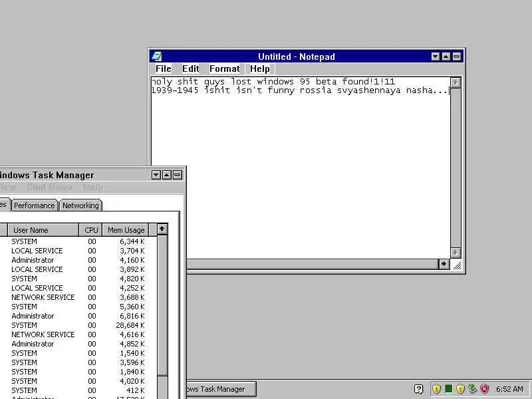Click the Windows Task Manager taskbar button
This screenshot has width=532, height=399.
click(x=221, y=389)
